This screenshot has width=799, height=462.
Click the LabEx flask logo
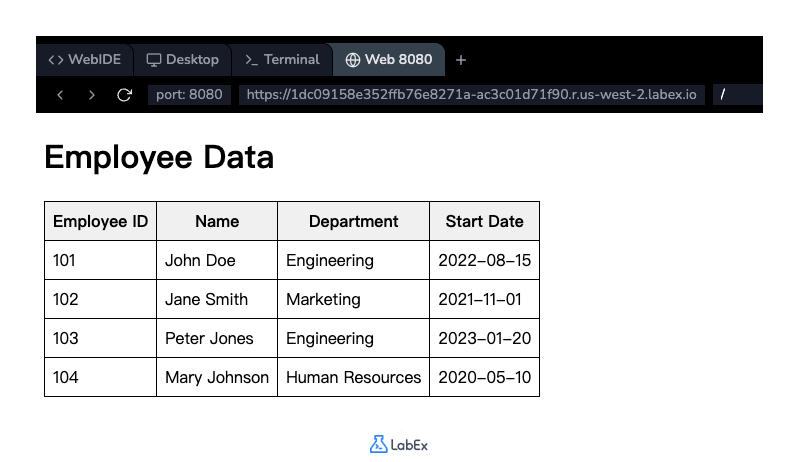tap(378, 444)
